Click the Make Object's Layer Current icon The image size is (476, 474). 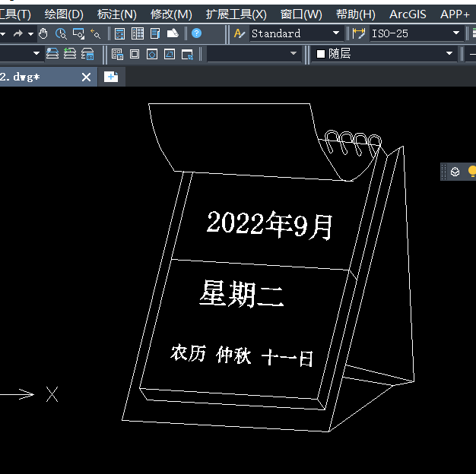click(52, 54)
